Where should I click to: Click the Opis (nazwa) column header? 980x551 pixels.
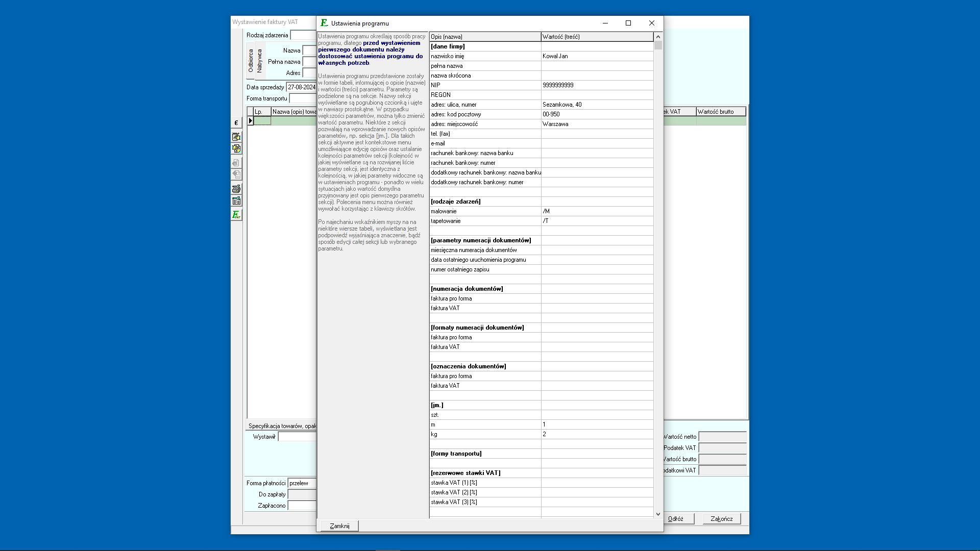[484, 37]
